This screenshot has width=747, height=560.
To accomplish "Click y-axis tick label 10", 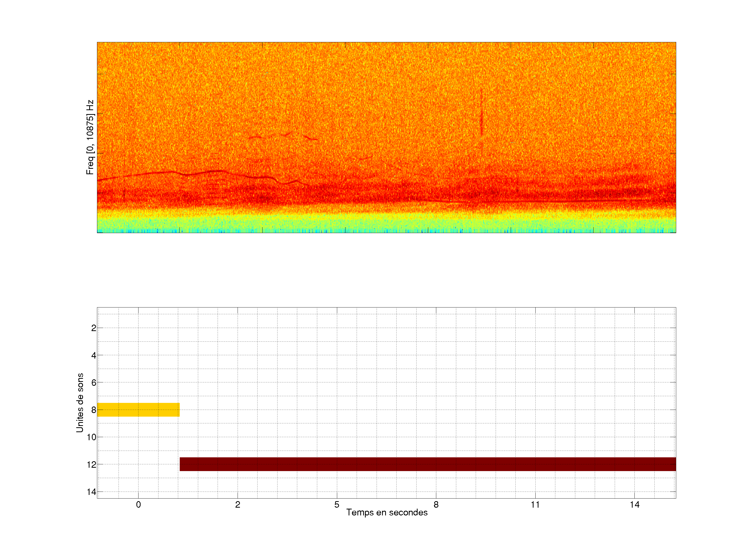I will 92,437.
